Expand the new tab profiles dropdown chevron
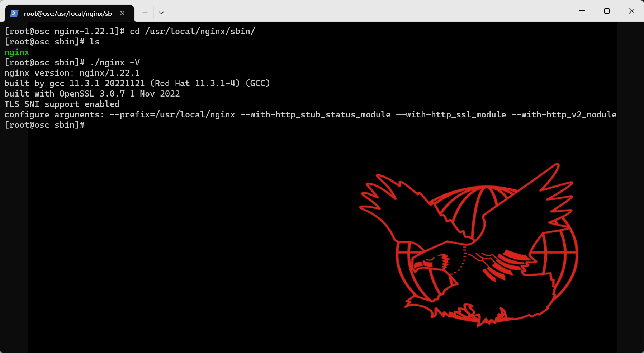The width and height of the screenshot is (644, 353). coord(161,13)
